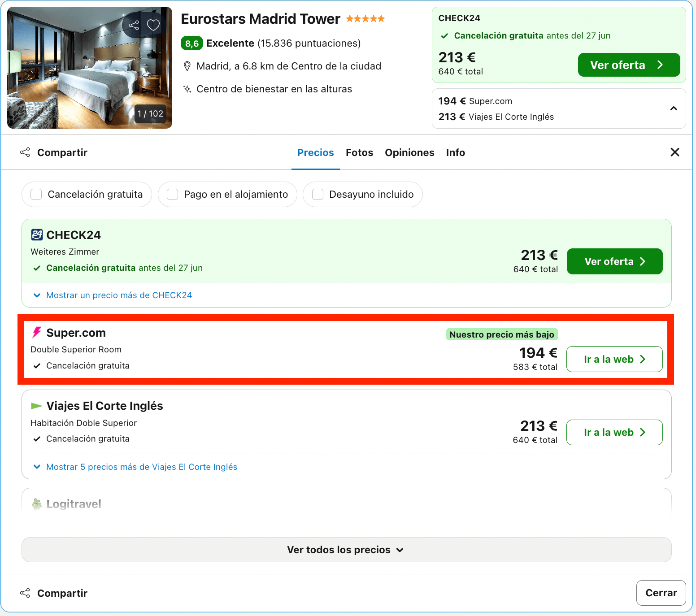696x616 pixels.
Task: Click the Eurostars Madrid Tower title
Action: tap(261, 19)
